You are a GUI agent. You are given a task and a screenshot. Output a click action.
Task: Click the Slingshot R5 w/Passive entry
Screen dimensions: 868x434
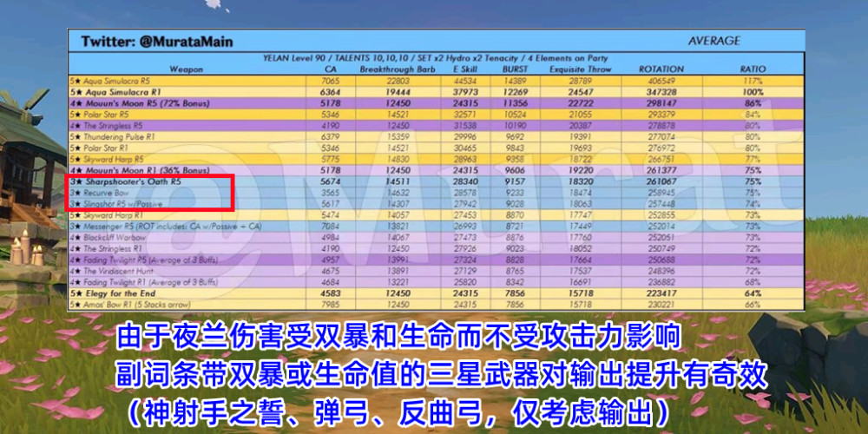(122, 203)
